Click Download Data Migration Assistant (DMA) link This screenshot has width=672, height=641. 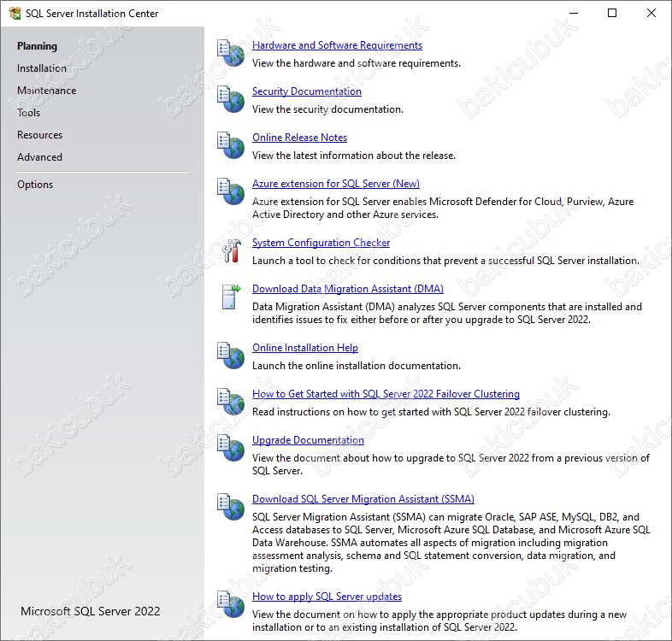[348, 289]
